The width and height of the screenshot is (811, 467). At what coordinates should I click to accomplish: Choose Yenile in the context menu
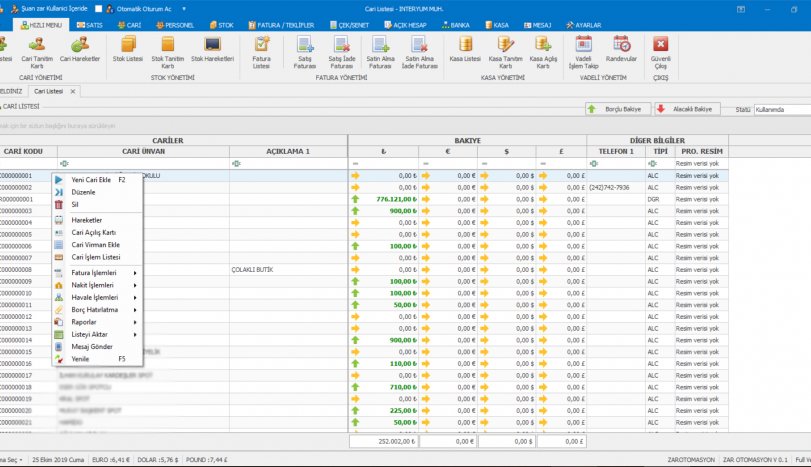pyautogui.click(x=97, y=359)
